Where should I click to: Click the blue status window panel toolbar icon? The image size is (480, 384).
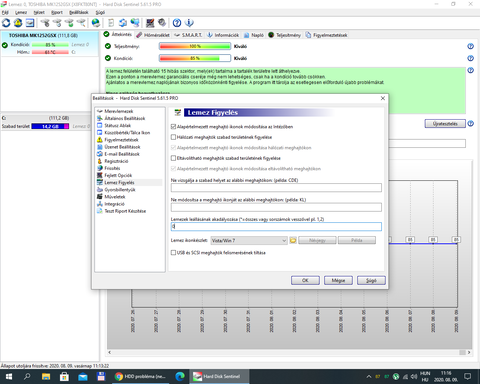[30, 23]
